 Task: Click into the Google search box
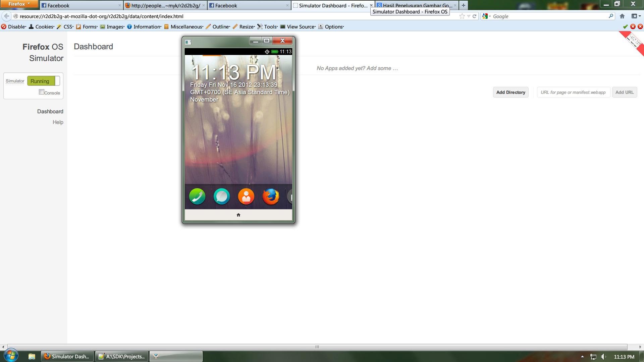pyautogui.click(x=549, y=16)
